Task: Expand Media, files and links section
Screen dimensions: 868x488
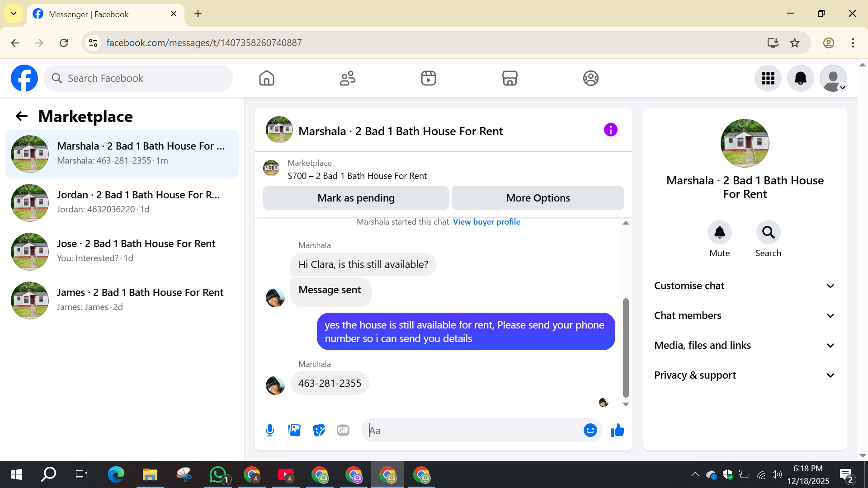Action: (x=745, y=346)
